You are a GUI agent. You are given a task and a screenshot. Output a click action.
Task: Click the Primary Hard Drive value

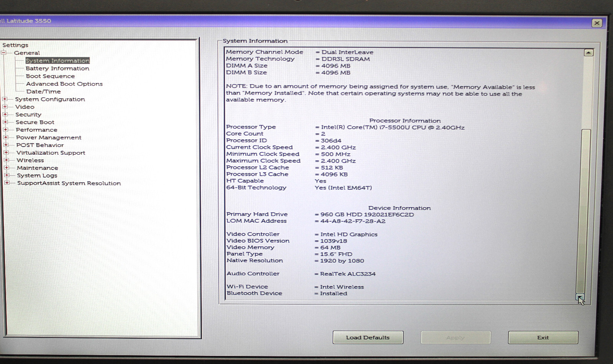pos(367,214)
